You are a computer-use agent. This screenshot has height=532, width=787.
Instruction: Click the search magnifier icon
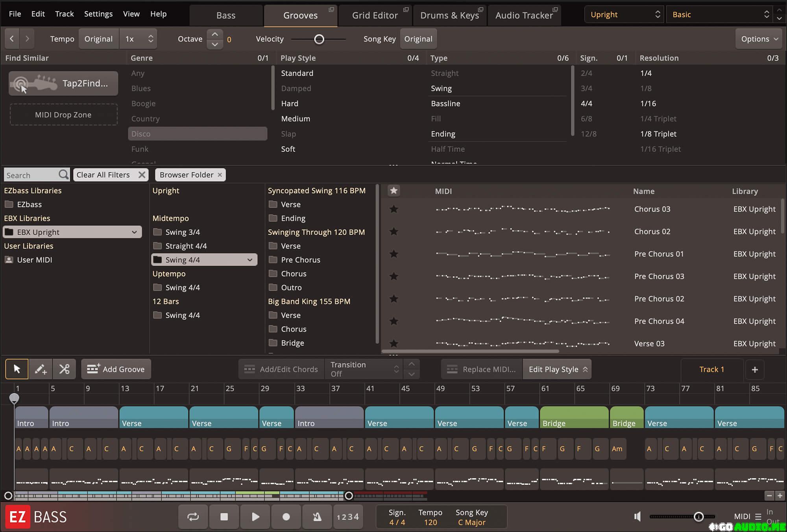(63, 174)
